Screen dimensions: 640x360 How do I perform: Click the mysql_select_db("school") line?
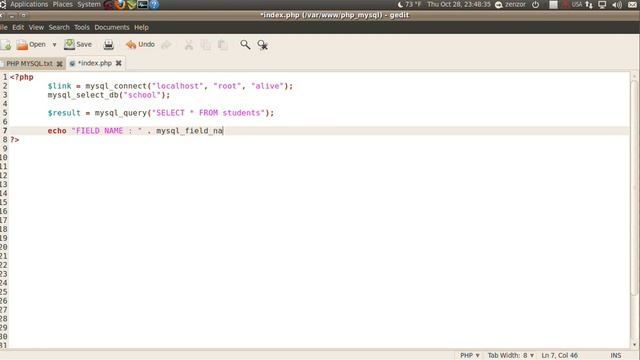(109, 95)
